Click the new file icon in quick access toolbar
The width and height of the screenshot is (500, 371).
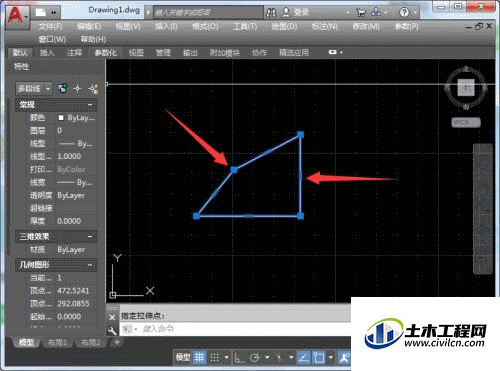pos(41,12)
